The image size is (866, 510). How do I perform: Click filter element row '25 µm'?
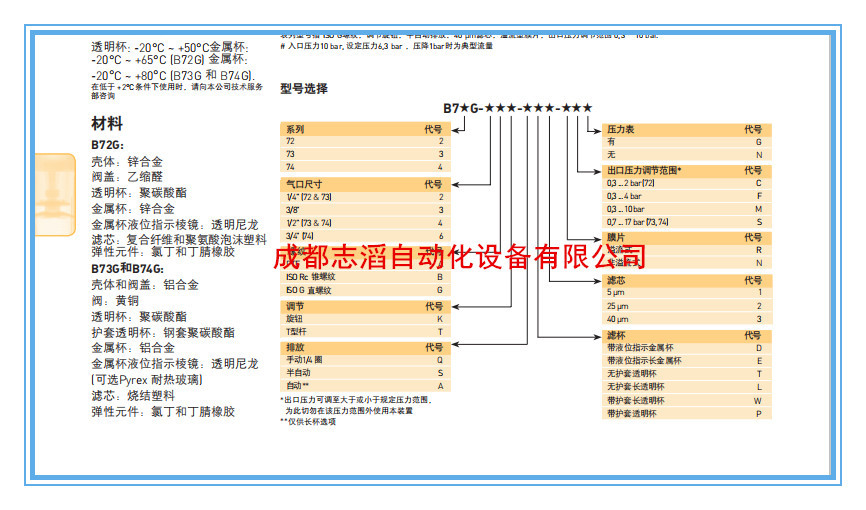click(x=687, y=306)
